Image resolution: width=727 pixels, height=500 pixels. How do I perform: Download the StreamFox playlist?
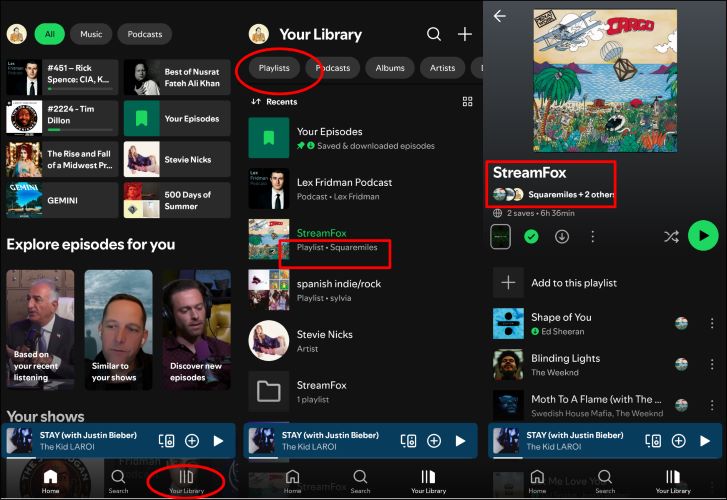click(x=562, y=237)
